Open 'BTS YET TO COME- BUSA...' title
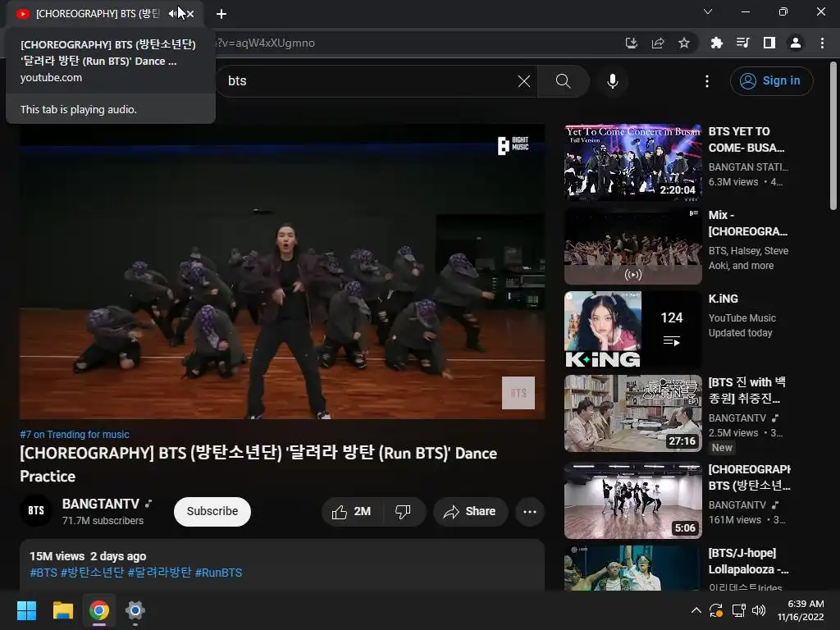 click(x=746, y=139)
